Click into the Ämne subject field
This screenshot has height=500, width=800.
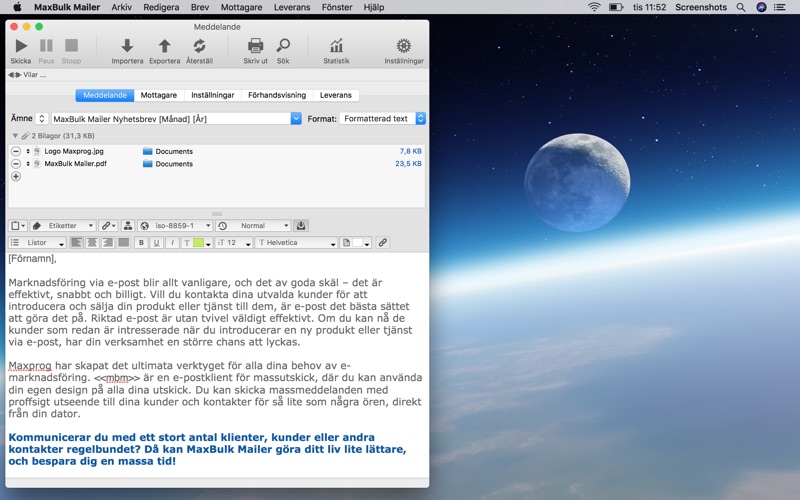coord(171,119)
